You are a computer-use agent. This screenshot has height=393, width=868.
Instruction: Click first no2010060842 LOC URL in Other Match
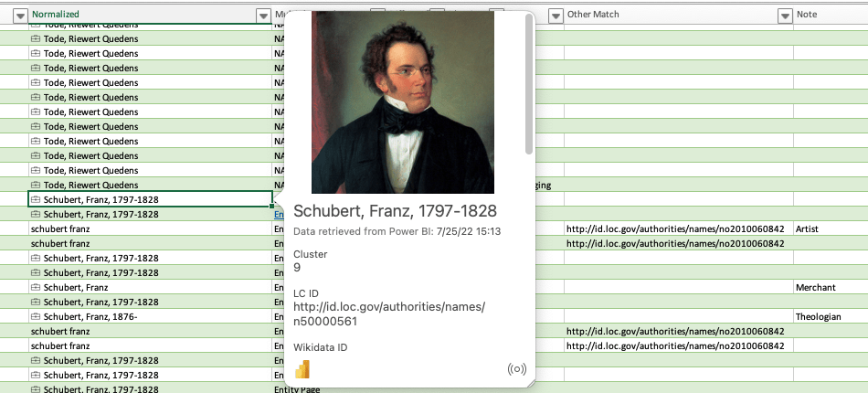click(x=675, y=228)
